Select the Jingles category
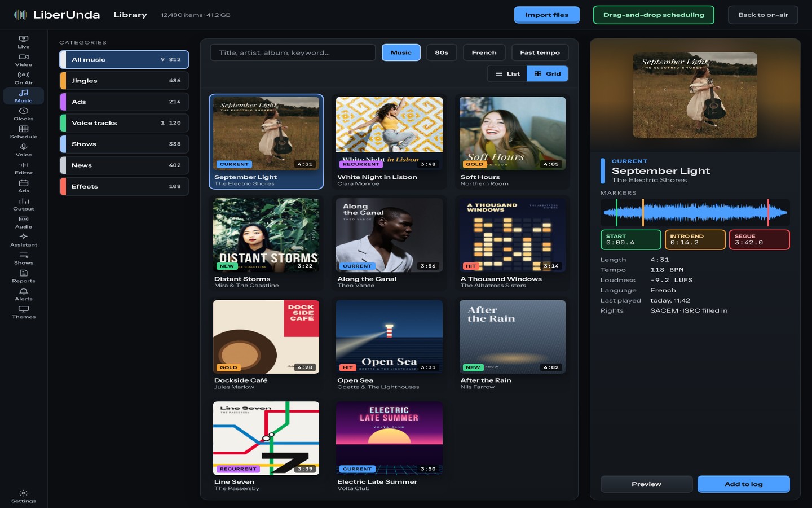The height and width of the screenshot is (508, 812). [x=124, y=81]
